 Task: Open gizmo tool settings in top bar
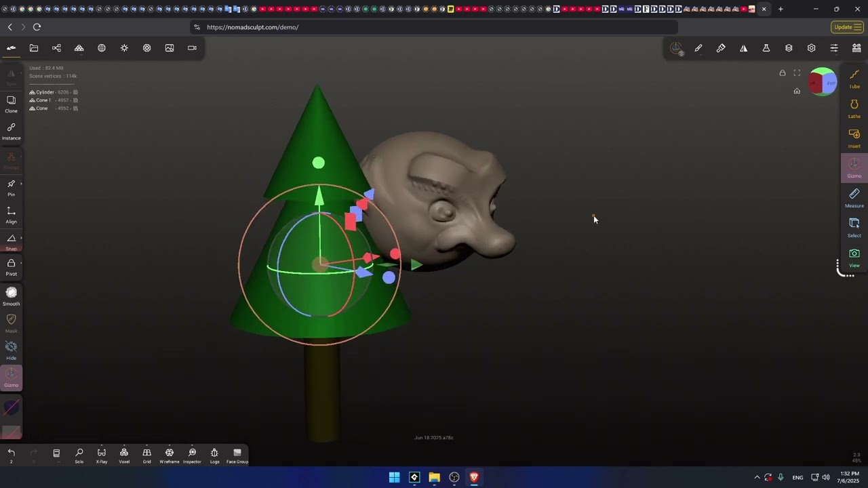click(676, 48)
